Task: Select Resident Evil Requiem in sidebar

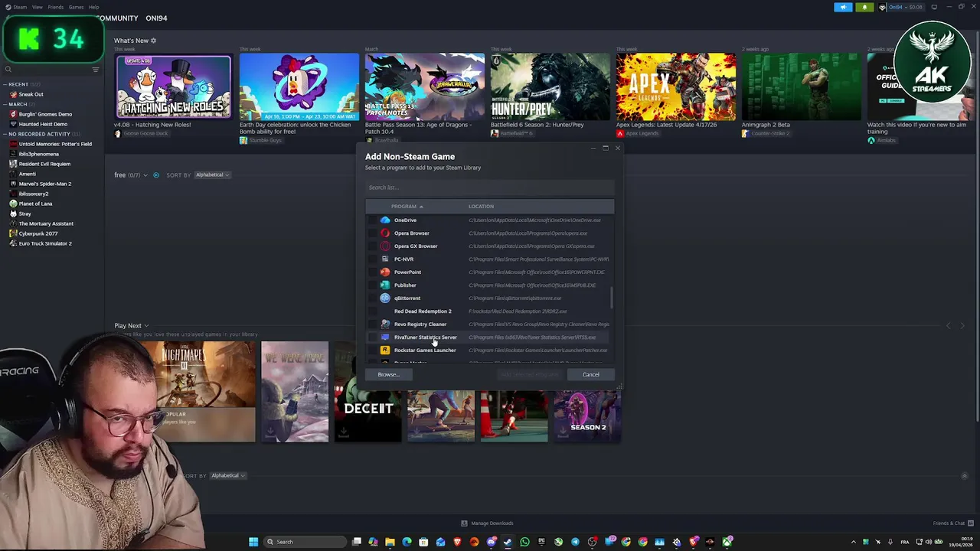Action: (44, 164)
